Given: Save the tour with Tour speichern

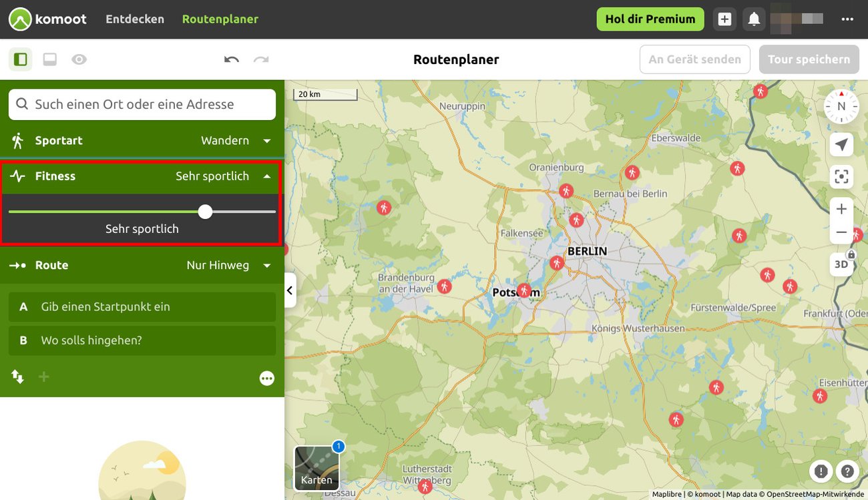Looking at the screenshot, I should [x=809, y=59].
